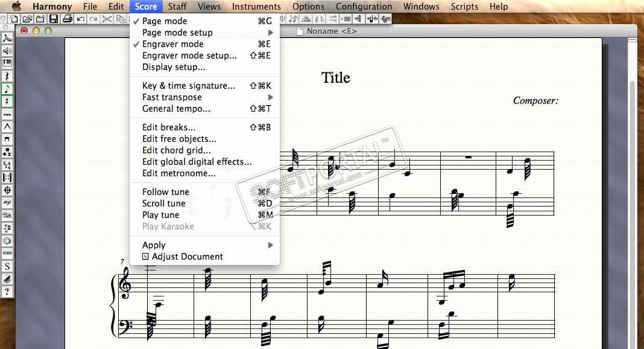Open the File menu
Viewport: 644px width, 349px height.
click(90, 7)
